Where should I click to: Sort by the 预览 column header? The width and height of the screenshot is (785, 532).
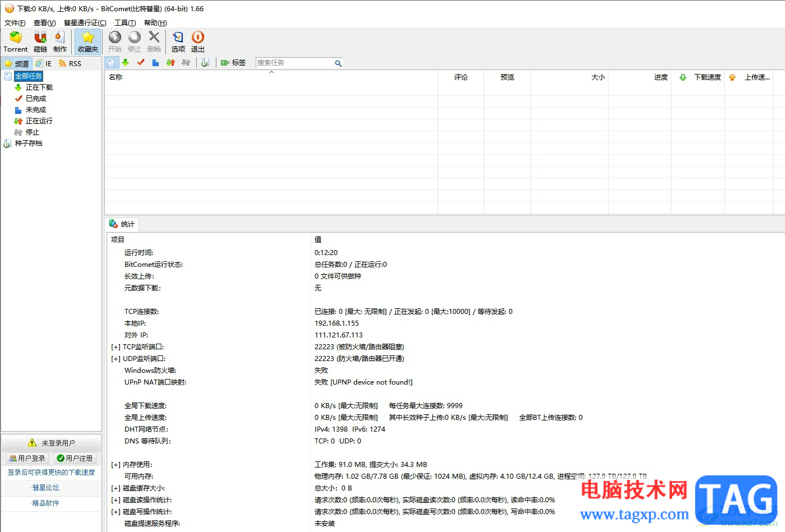pyautogui.click(x=507, y=77)
